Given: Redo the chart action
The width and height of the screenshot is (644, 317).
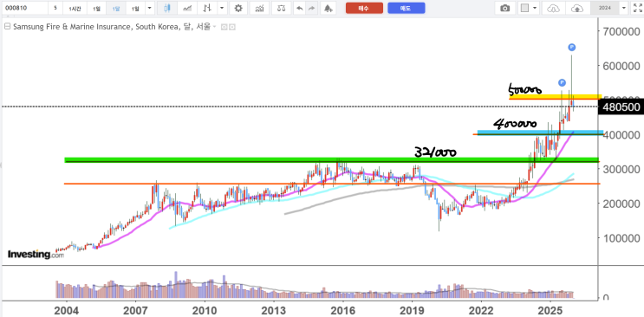Looking at the screenshot, I should [312, 8].
